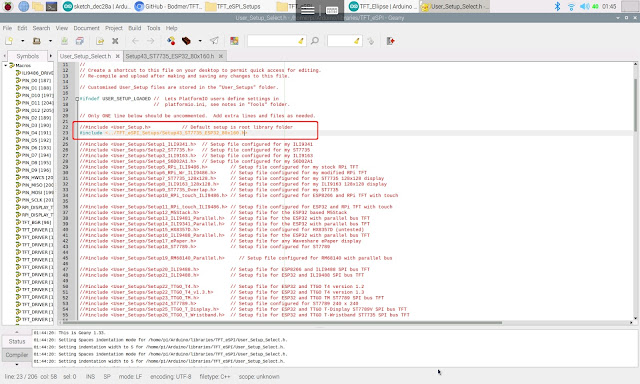Viewport: 640px width, 384px height.
Task: Open the Build menu
Action: coord(135,28)
